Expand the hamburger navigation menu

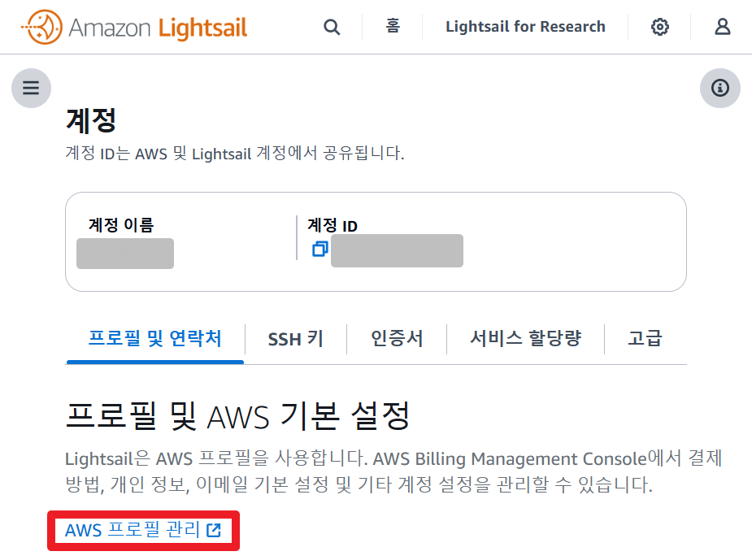pos(31,88)
